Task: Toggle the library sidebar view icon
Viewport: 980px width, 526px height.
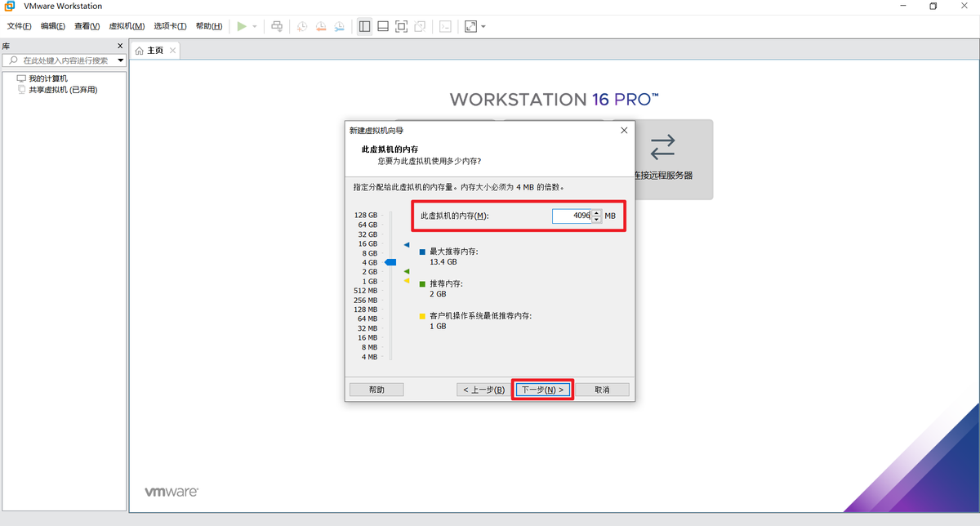Action: point(365,26)
